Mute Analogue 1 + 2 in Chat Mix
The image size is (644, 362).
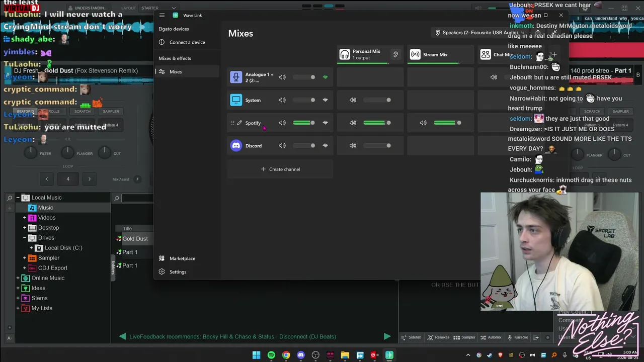pyautogui.click(x=494, y=77)
